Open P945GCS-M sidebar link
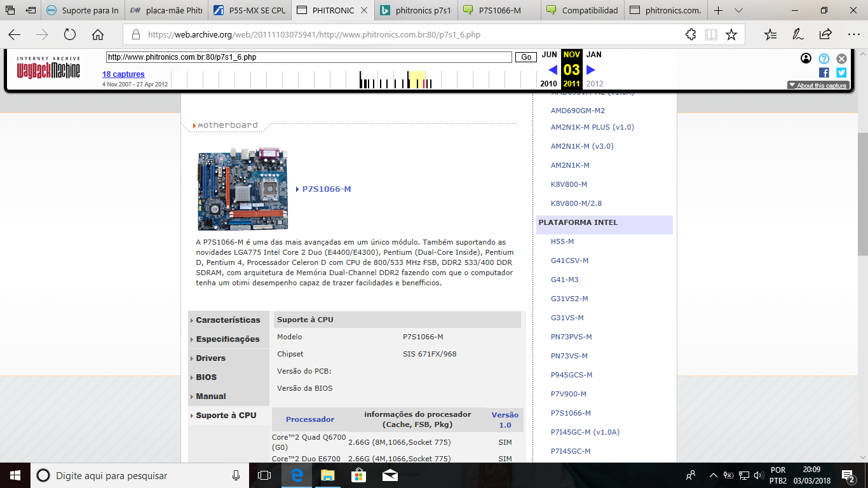 click(571, 375)
